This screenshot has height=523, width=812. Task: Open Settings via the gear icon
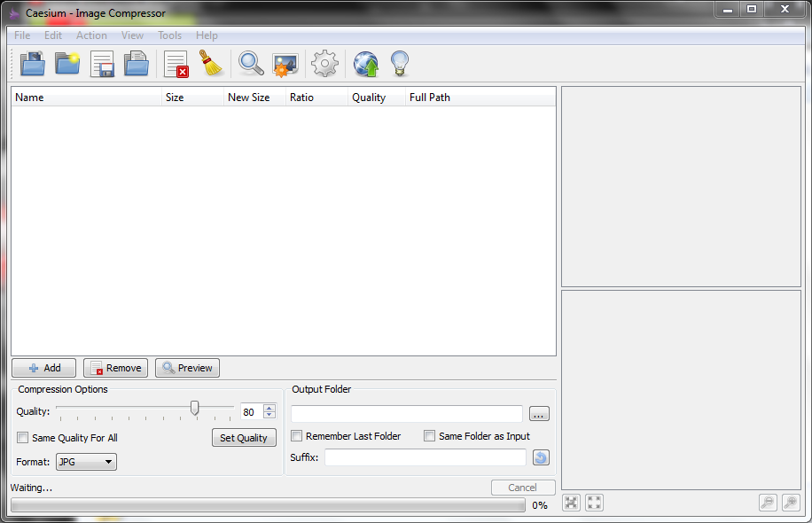tap(324, 64)
